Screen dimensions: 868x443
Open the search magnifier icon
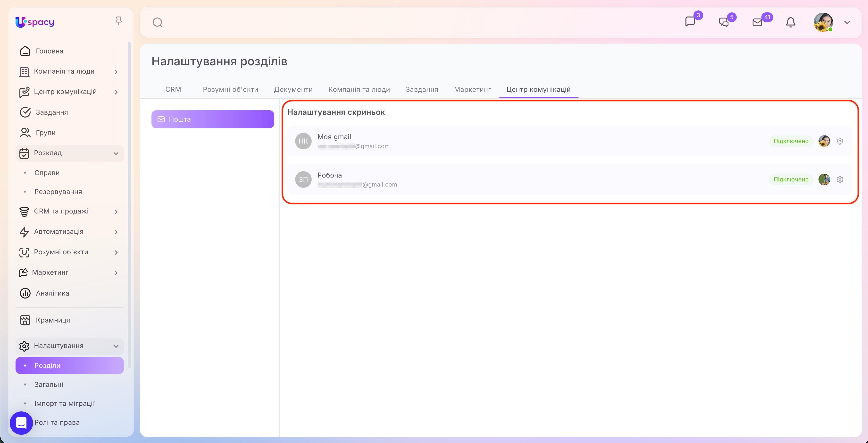click(157, 23)
